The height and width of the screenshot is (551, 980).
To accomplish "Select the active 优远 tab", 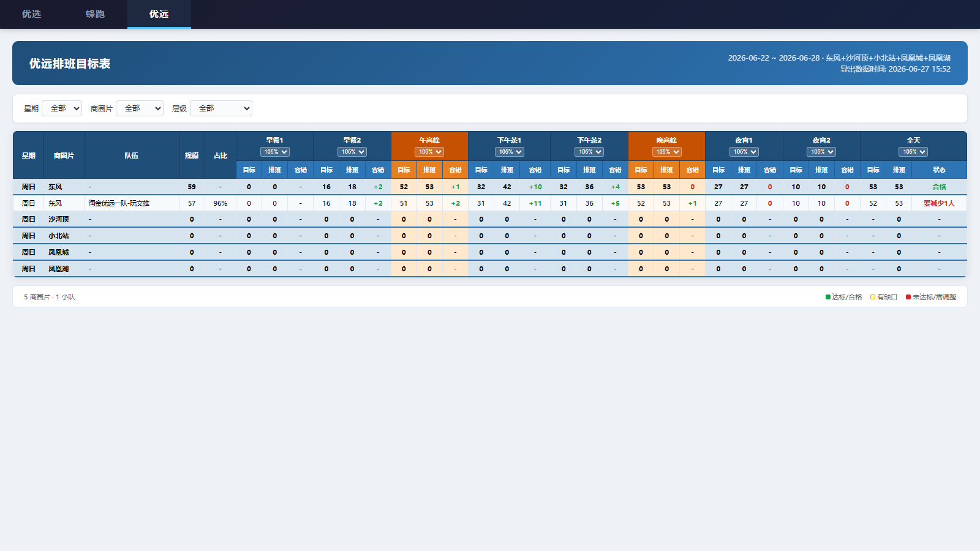I will [x=159, y=14].
